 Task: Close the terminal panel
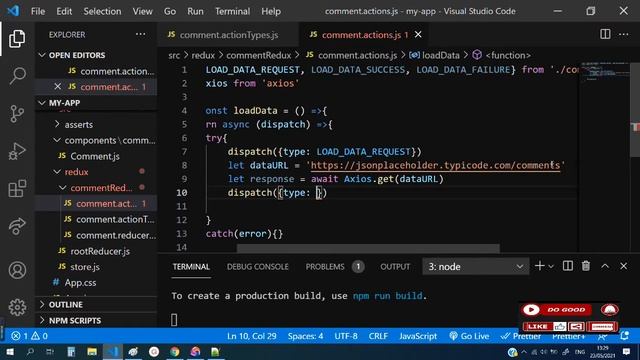624,266
